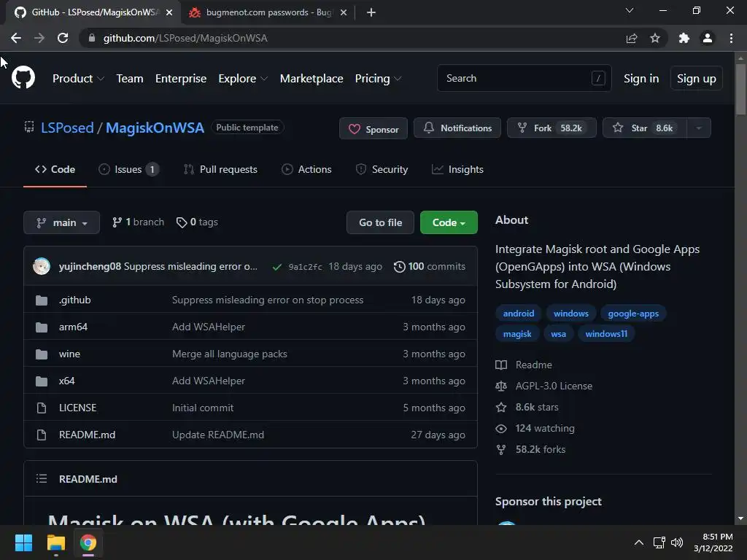View the 0 tags link

[x=197, y=222]
